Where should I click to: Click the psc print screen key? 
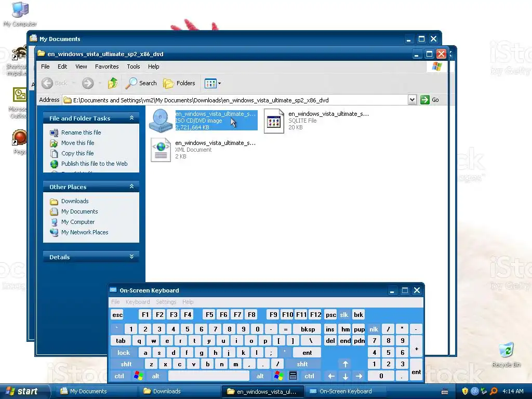point(331,315)
